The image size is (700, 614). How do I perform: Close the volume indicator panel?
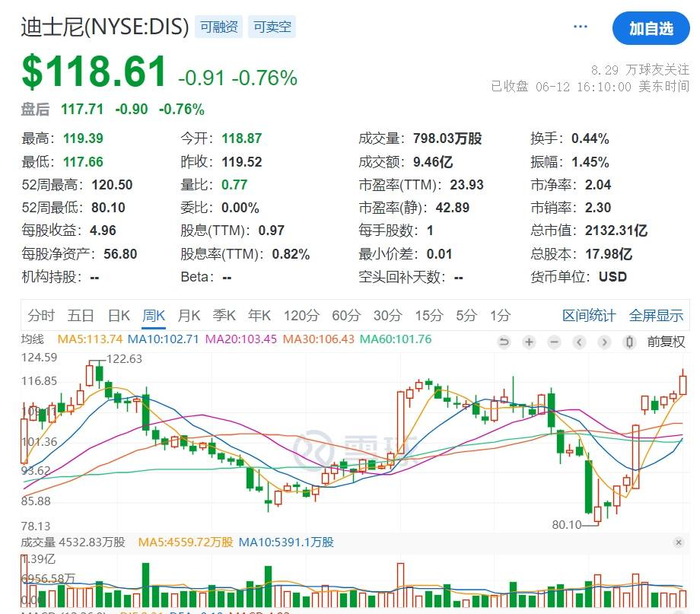[x=679, y=542]
